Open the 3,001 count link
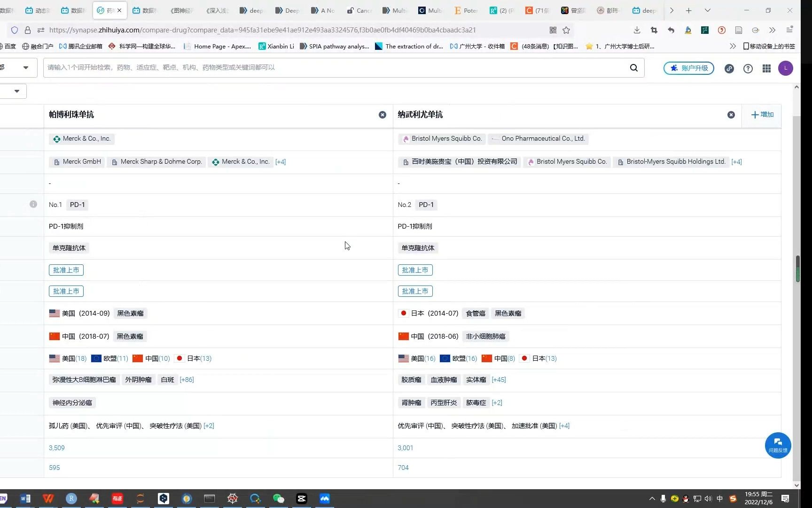The height and width of the screenshot is (508, 812). pos(406,448)
